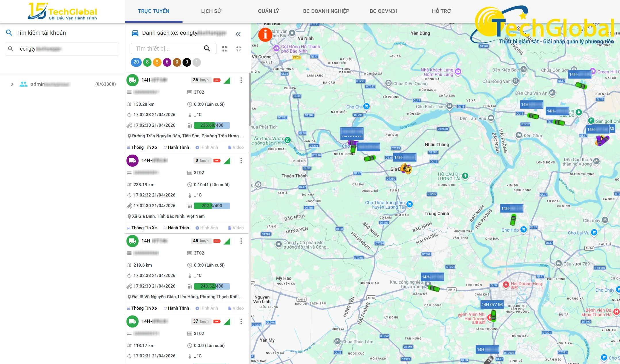This screenshot has width=620, height=364.
Task: Open Hành Trình for the 138.28 km vehicle
Action: pyautogui.click(x=176, y=147)
